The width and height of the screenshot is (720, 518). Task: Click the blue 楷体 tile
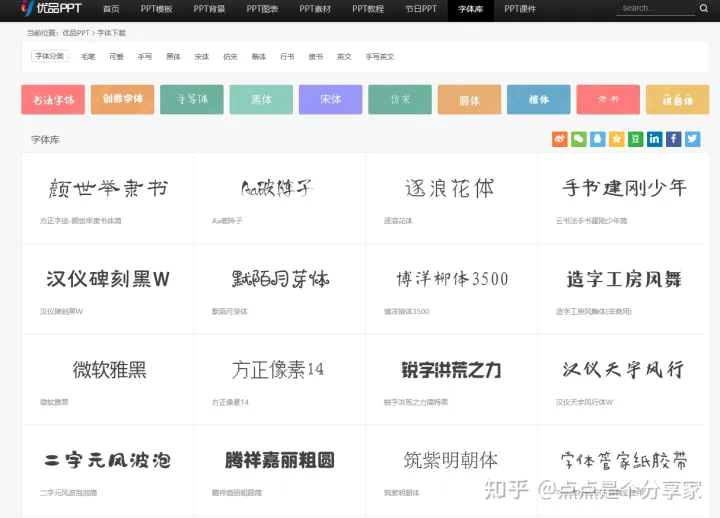pos(539,99)
